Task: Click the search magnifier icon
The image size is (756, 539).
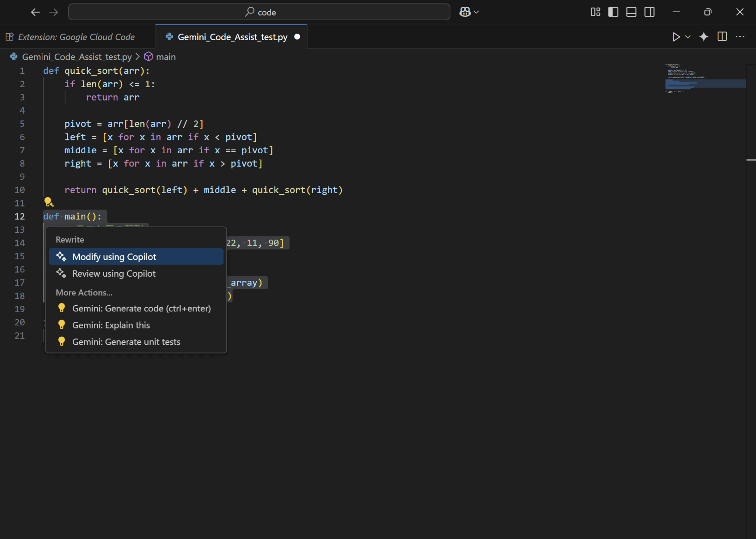Action: pyautogui.click(x=250, y=12)
